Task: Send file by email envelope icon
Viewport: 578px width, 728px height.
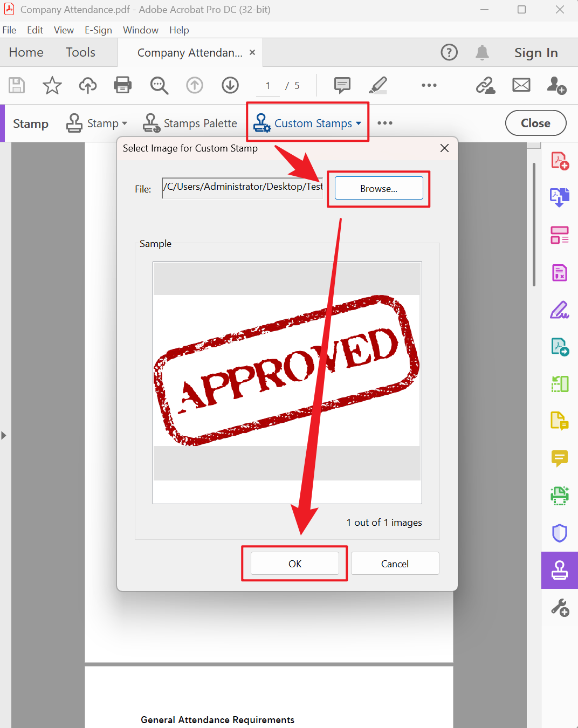Action: (521, 85)
